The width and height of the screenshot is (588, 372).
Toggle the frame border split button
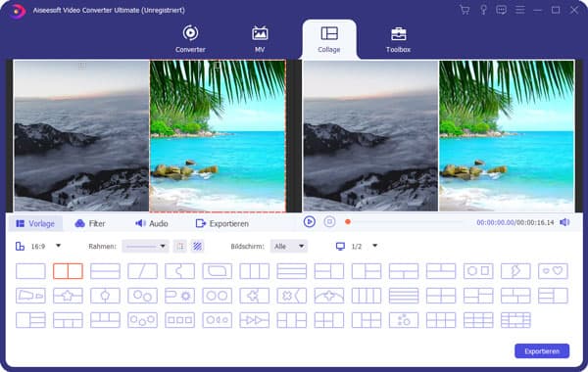[x=180, y=246]
